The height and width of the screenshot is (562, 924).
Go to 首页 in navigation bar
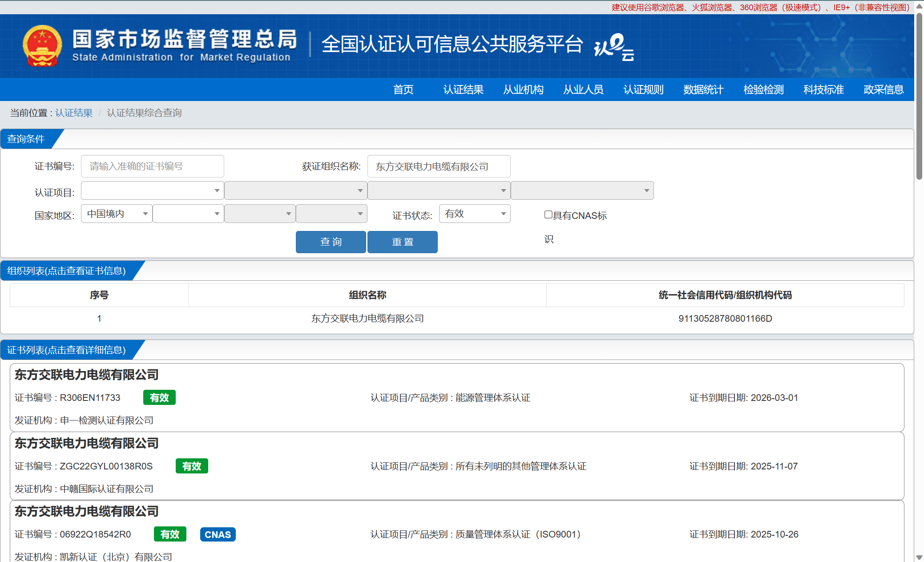point(403,89)
